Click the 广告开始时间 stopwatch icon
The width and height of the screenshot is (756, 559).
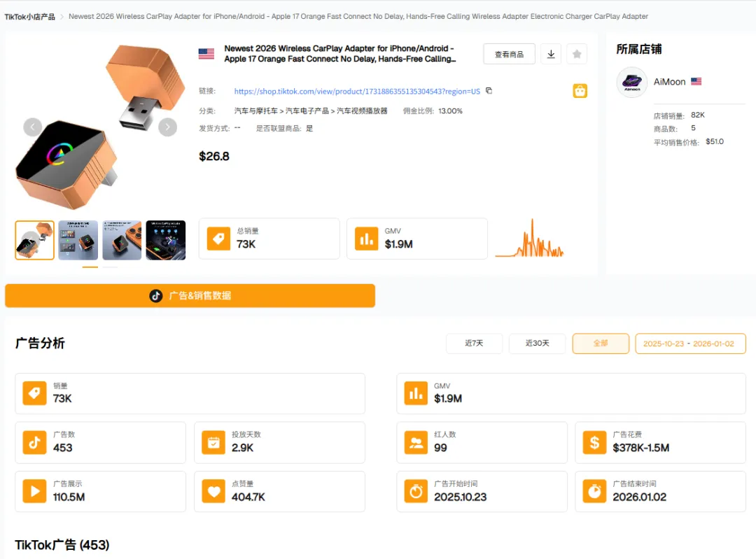click(x=416, y=492)
